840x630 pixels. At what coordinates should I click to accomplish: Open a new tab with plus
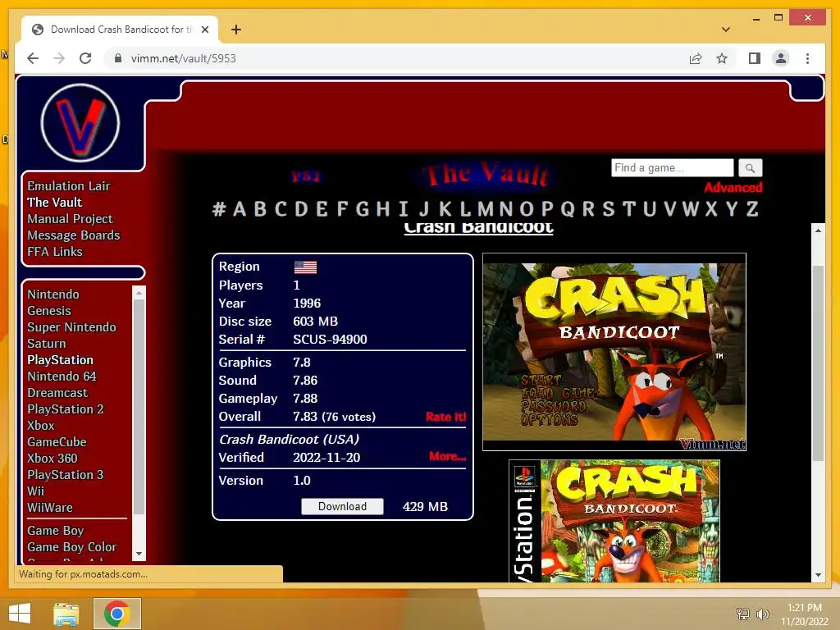236,30
